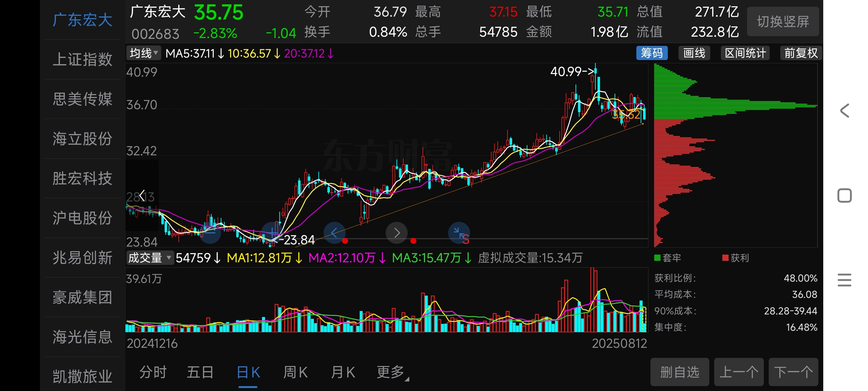The width and height of the screenshot is (868, 391).
Task: Select 沪电股份 in stock list
Action: [82, 218]
